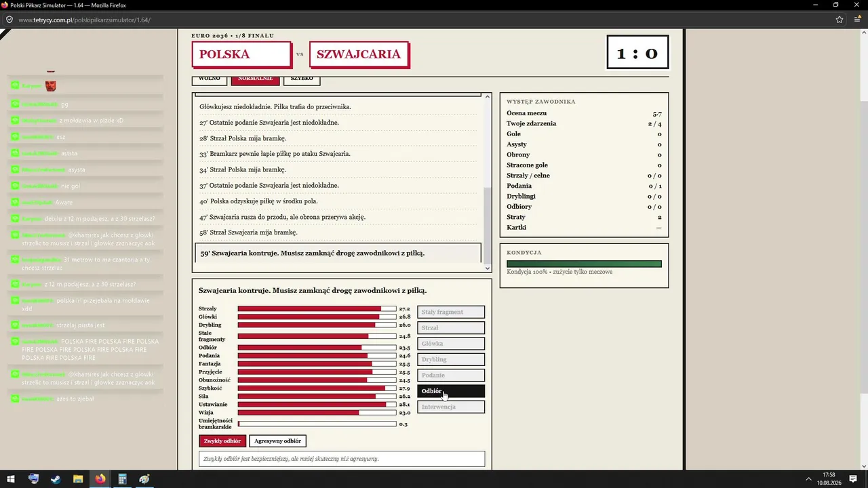Click the Strzały / celne stat row

point(584,176)
